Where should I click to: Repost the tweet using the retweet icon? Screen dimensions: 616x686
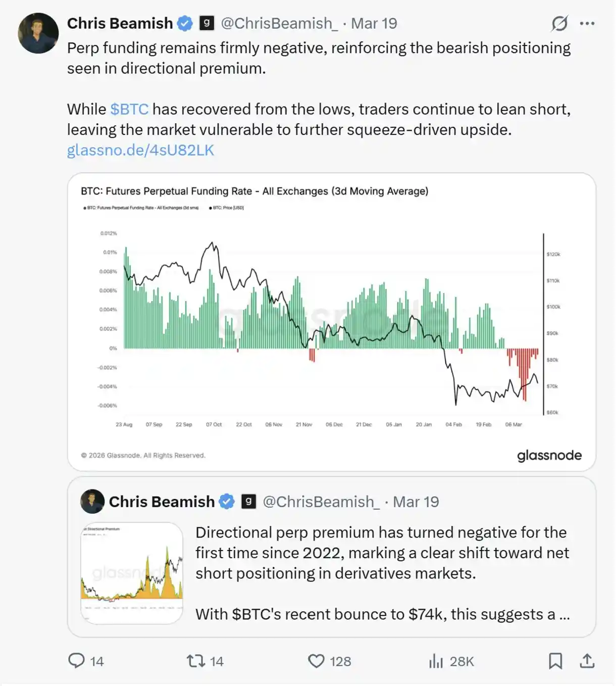(197, 661)
